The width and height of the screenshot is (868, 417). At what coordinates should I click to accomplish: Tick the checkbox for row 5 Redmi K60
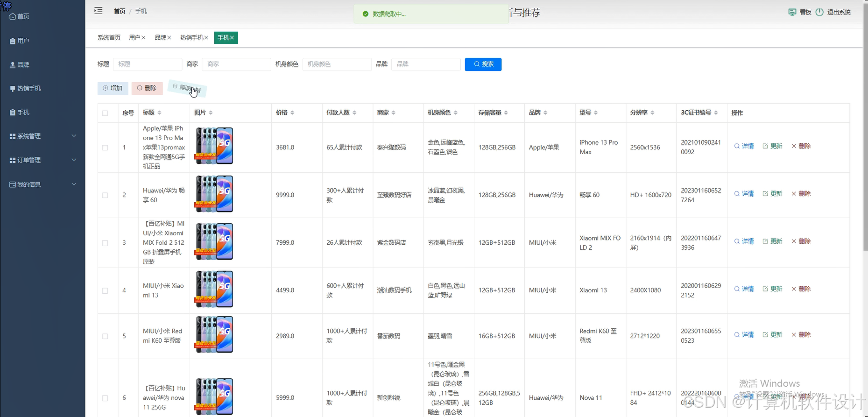[x=105, y=336]
